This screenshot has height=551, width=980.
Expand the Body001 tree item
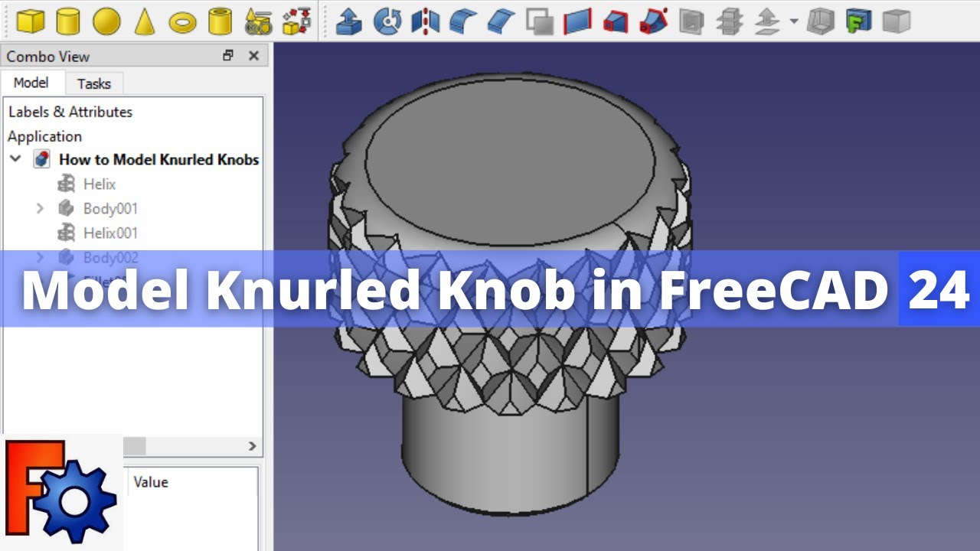(x=41, y=208)
